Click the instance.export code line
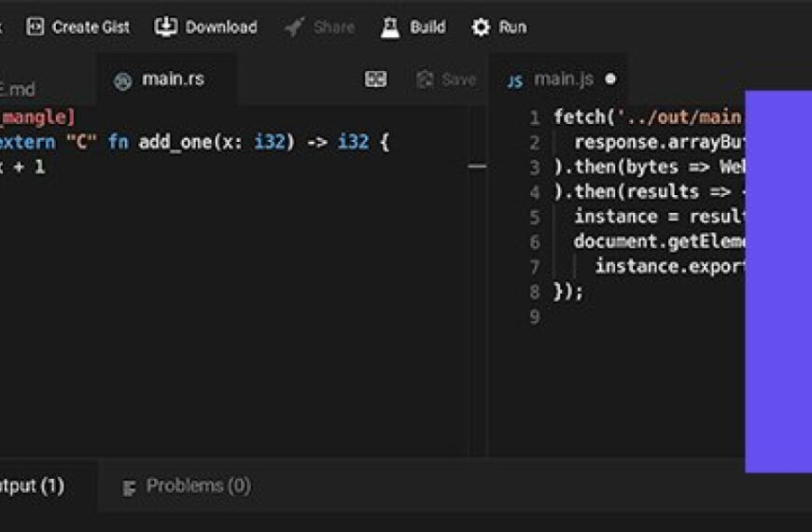Screen dimensions: 812x532 coord(669,266)
